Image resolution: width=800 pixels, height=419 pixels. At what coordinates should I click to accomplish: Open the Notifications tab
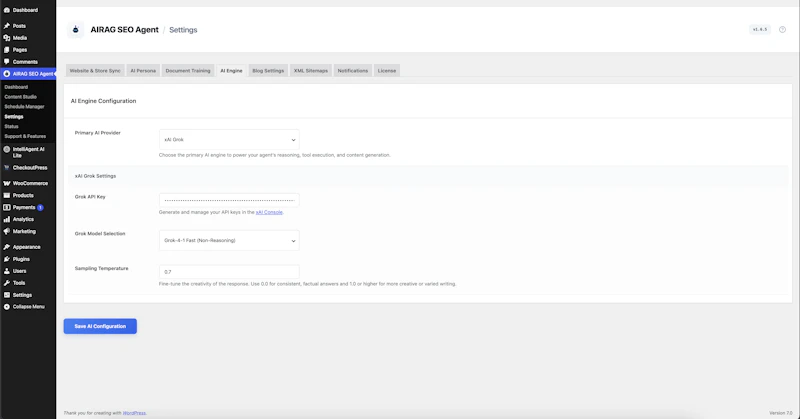click(x=353, y=70)
